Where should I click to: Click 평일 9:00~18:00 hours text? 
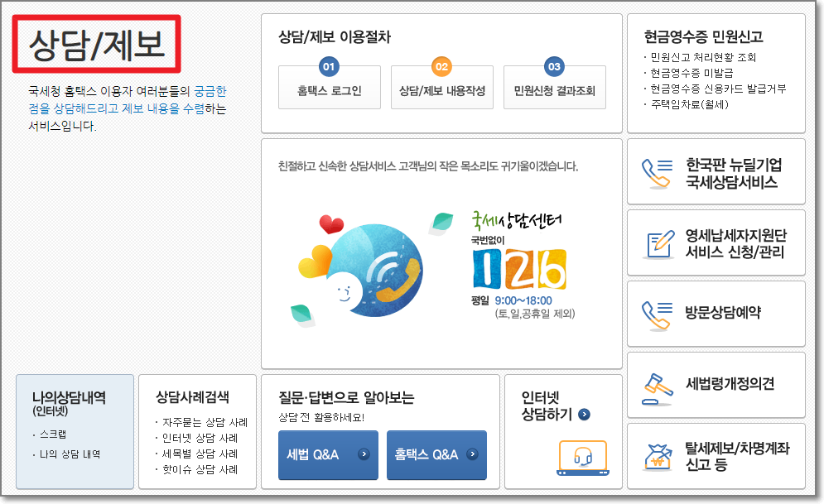click(512, 300)
